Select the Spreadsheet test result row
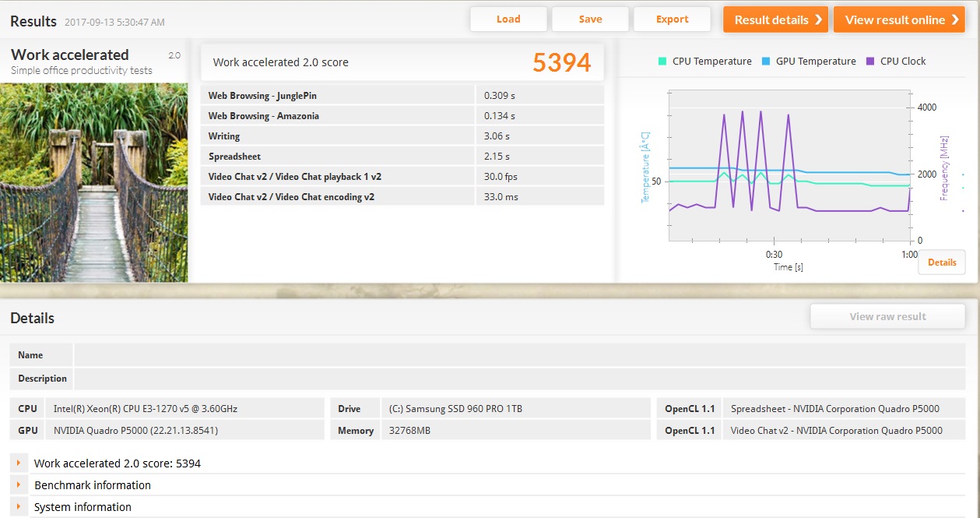 [x=402, y=157]
